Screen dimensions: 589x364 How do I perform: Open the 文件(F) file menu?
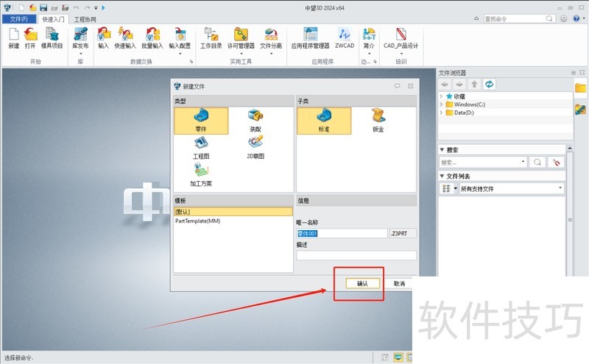19,19
